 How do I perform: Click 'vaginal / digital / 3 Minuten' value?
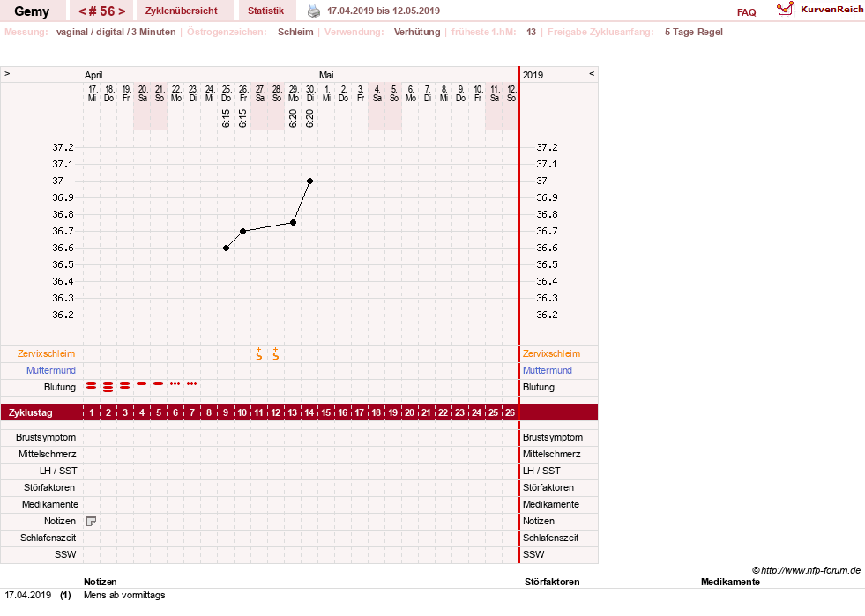point(116,32)
